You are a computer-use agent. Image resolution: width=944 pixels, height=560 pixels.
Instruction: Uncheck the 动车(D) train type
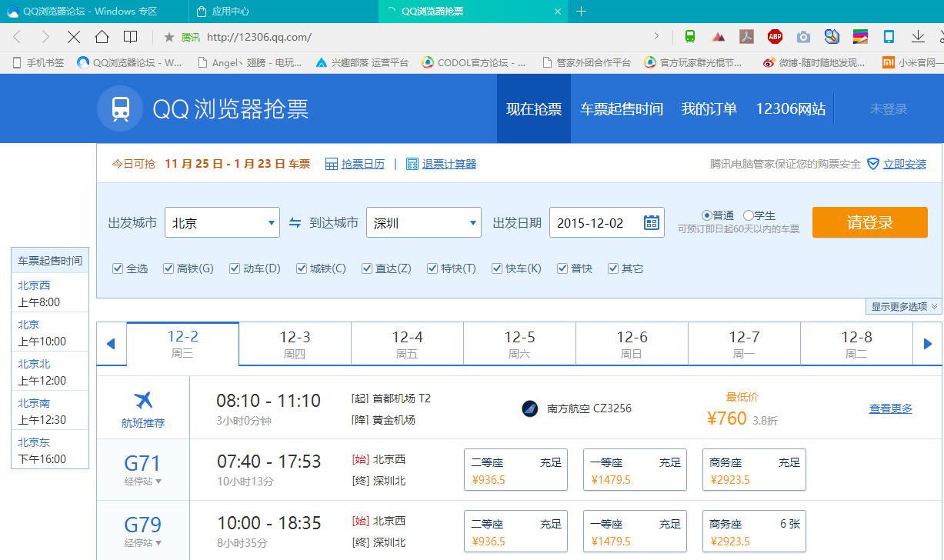tap(235, 268)
